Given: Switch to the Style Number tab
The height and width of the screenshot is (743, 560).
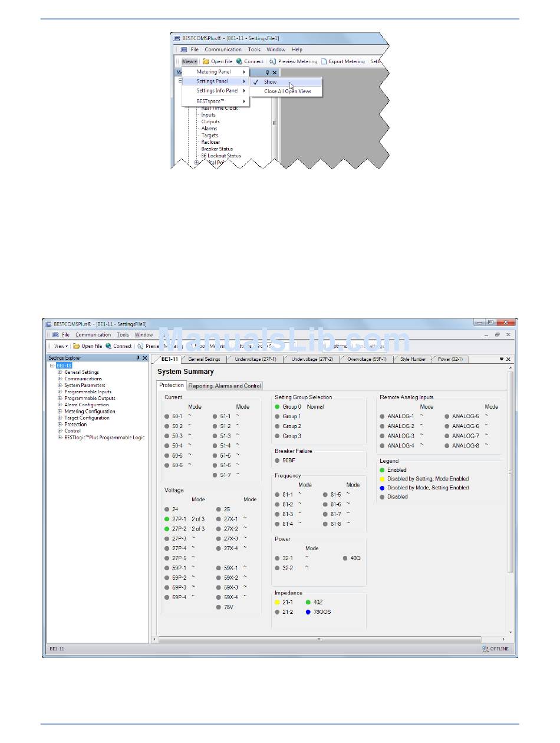Looking at the screenshot, I should pos(413,359).
